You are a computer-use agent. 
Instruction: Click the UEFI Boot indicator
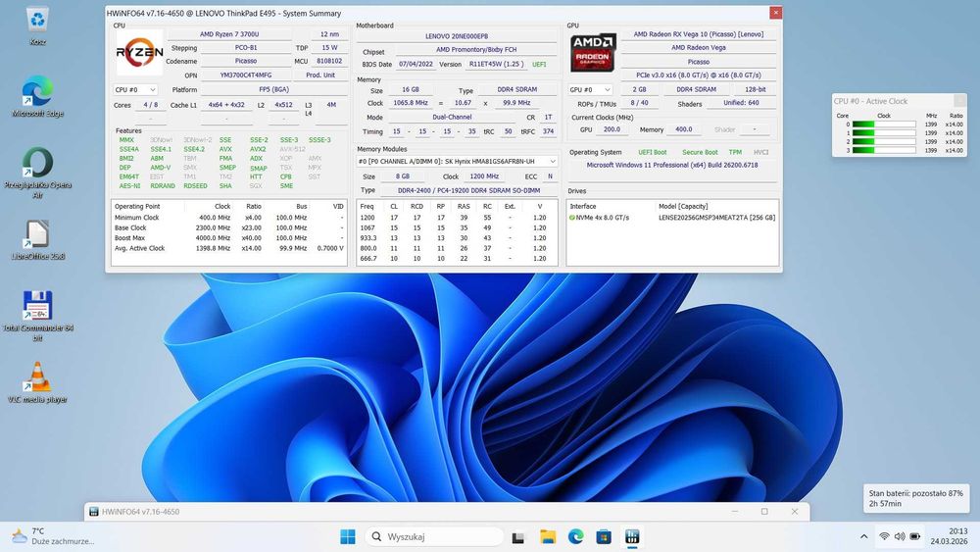click(x=652, y=152)
